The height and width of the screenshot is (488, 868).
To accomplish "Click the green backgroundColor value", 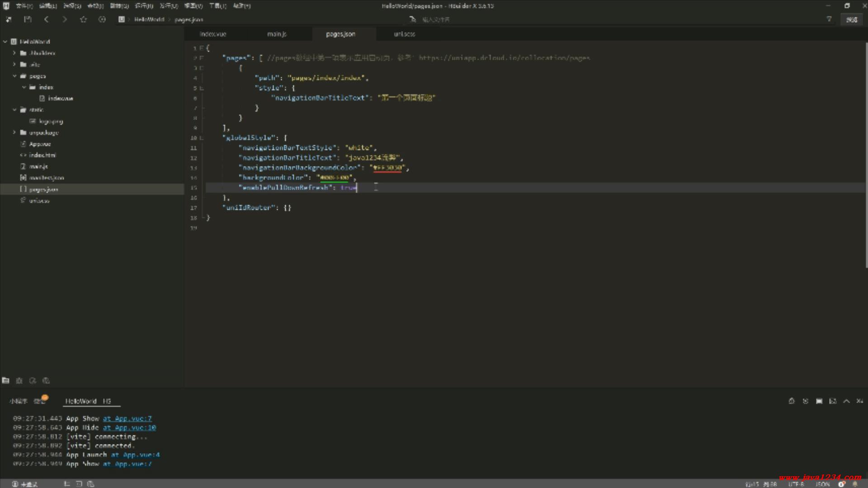I will point(334,178).
